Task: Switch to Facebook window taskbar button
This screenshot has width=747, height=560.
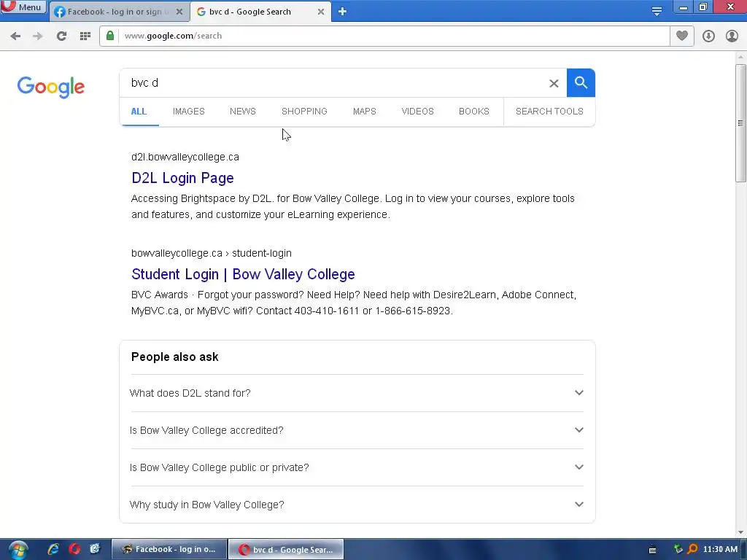Action: [x=169, y=550]
